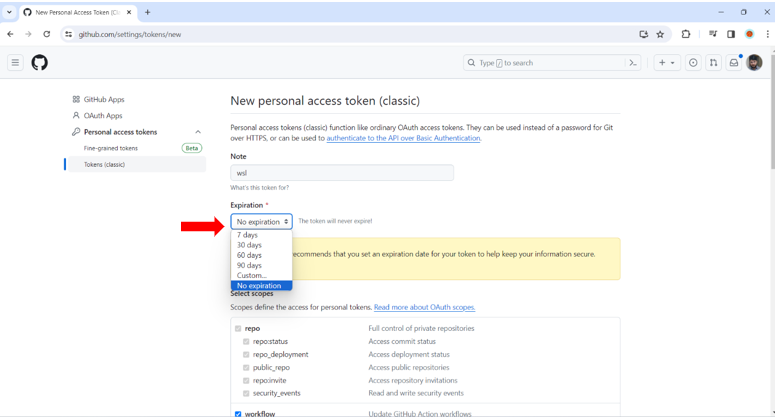Open OAuth Apps in the sidebar
775x417 pixels.
(x=102, y=116)
